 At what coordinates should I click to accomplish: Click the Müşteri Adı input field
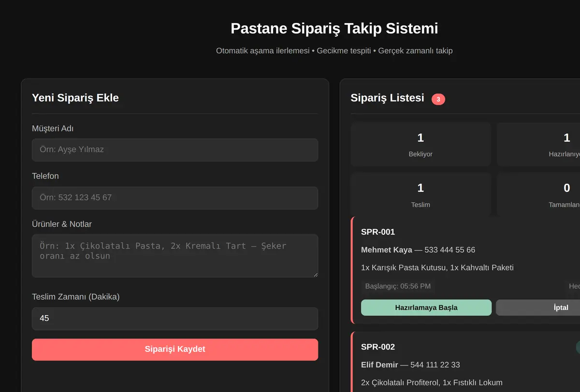pyautogui.click(x=175, y=150)
